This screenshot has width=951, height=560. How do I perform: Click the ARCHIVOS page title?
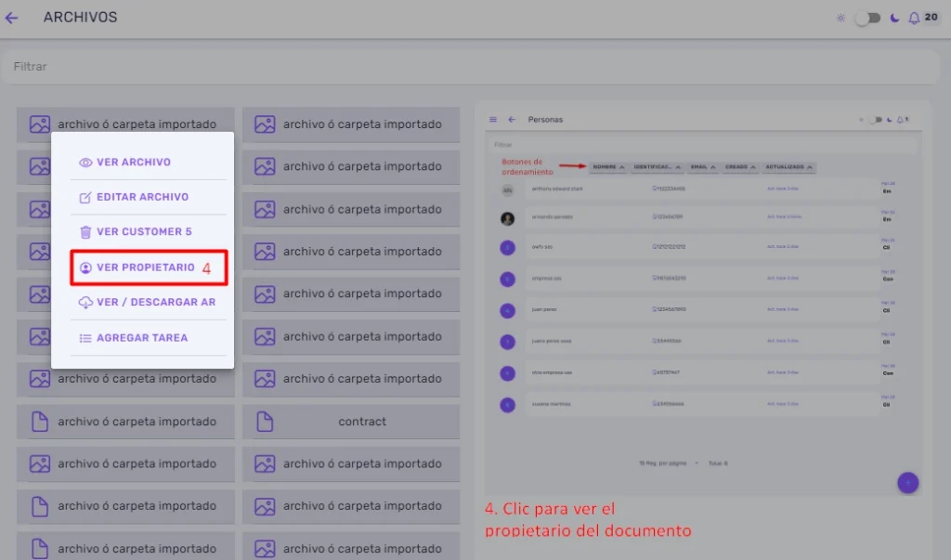point(80,17)
